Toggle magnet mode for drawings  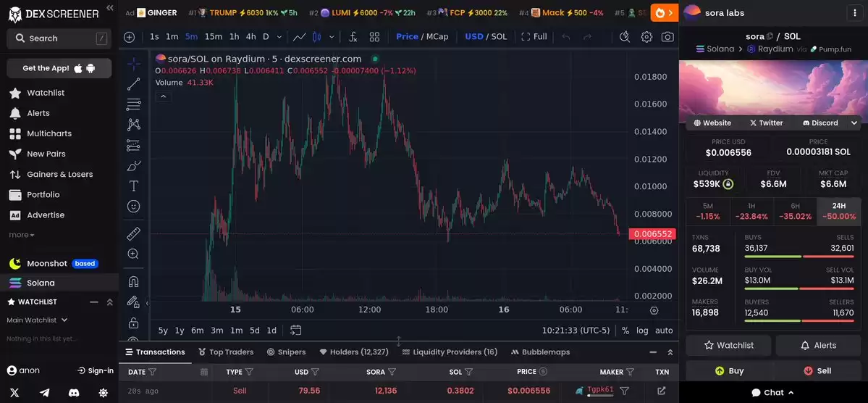[133, 282]
